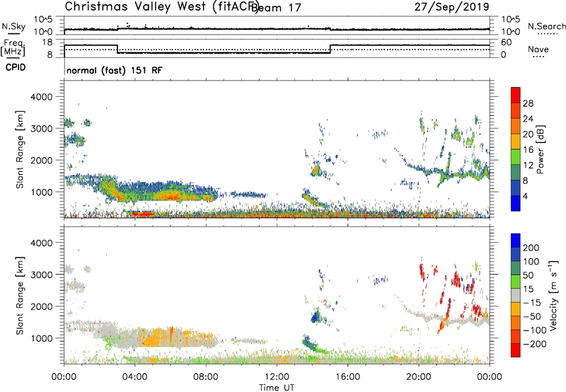This screenshot has height=392, width=566.
Task: Click the '4000' tick on the power panel
Action: [42, 97]
